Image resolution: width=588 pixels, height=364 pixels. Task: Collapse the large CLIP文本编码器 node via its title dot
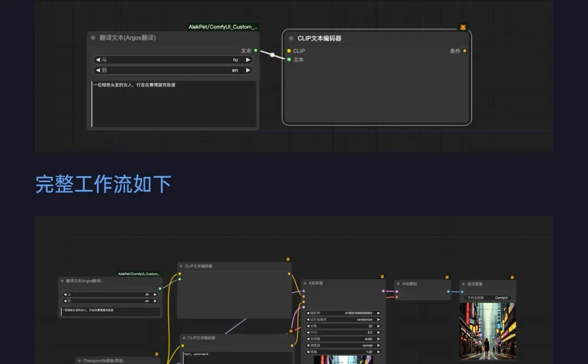(291, 38)
